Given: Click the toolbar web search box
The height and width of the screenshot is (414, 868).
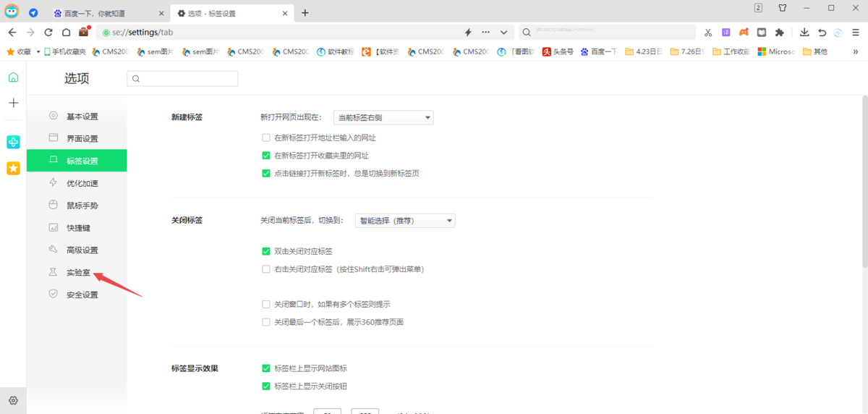Looking at the screenshot, I should (608, 32).
